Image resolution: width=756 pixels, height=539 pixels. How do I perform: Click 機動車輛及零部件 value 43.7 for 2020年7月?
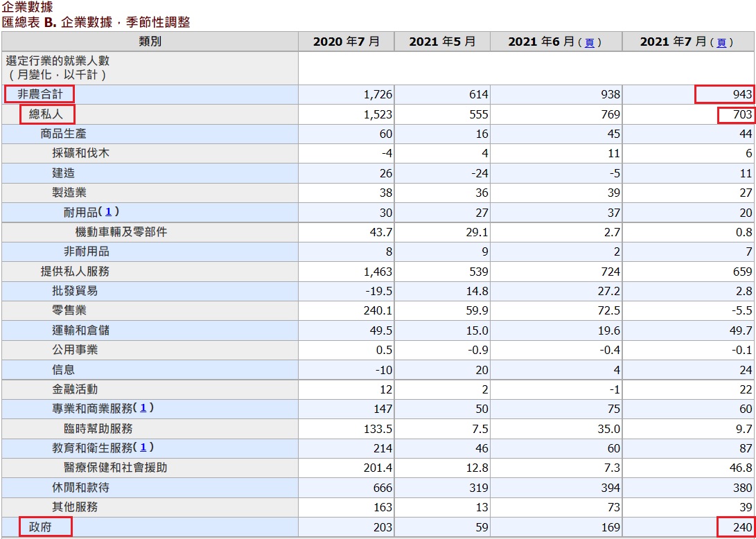[381, 232]
